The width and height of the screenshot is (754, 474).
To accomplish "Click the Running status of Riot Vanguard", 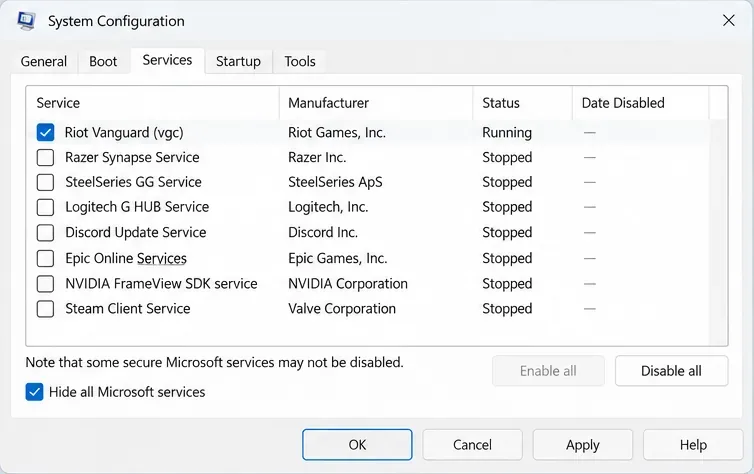I will click(507, 133).
